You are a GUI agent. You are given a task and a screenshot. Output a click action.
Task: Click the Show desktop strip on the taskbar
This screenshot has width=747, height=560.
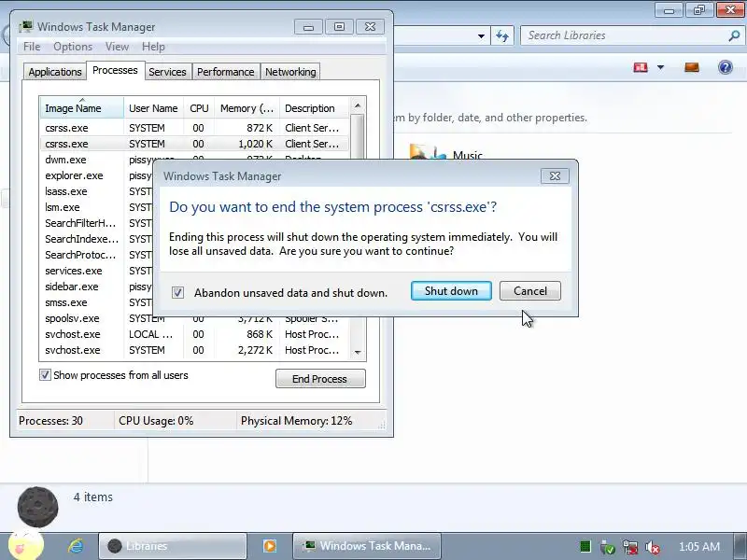pyautogui.click(x=740, y=546)
